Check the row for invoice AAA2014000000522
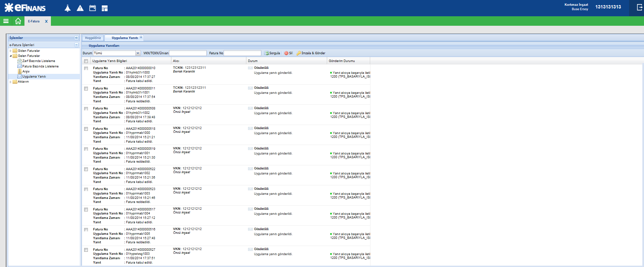Image resolution: width=644 pixels, height=267 pixels. [86, 169]
